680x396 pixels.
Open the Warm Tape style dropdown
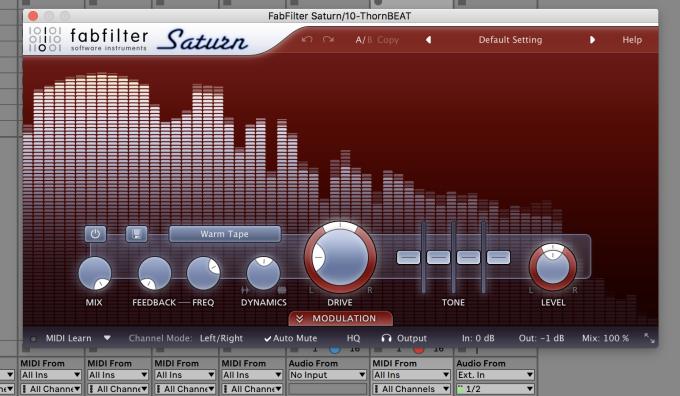click(x=225, y=234)
